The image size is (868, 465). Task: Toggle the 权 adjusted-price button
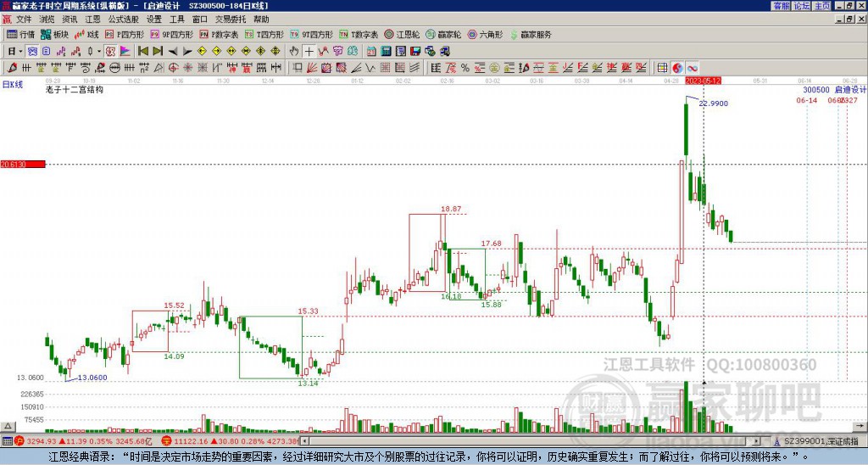click(110, 52)
